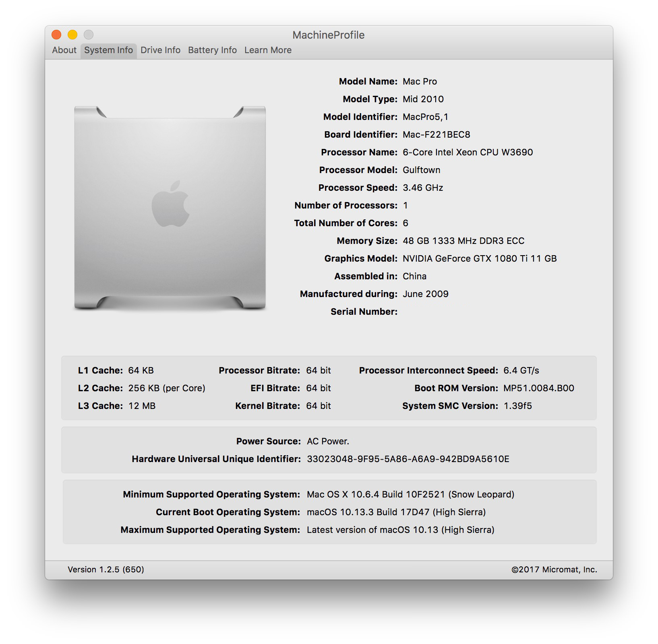The height and width of the screenshot is (644, 658).
Task: Select 6-Core Intel Xeon CPU W3690 text
Action: pos(468,152)
